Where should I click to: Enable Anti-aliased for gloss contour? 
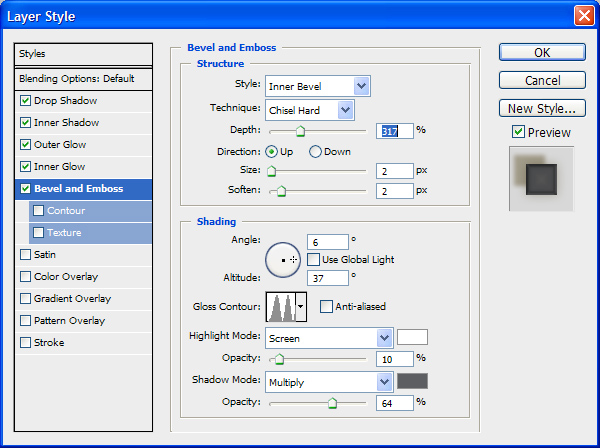pos(326,307)
